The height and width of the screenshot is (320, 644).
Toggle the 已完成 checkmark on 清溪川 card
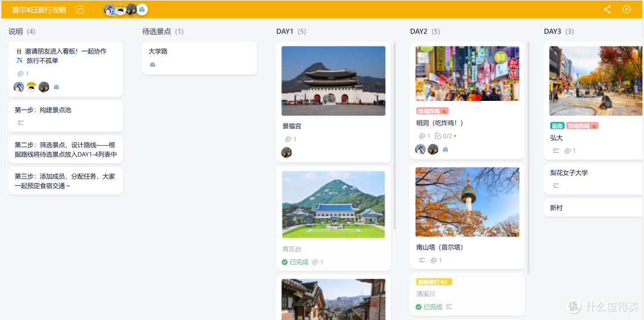click(419, 307)
